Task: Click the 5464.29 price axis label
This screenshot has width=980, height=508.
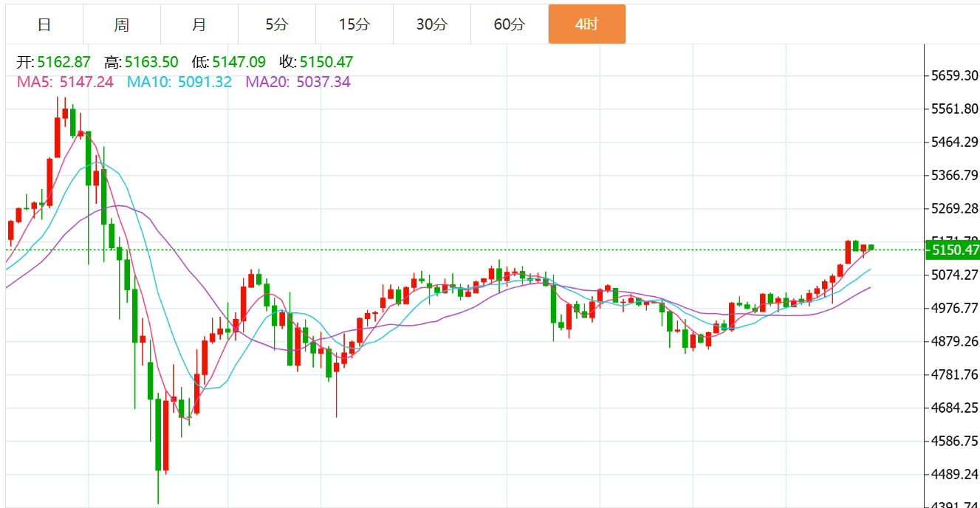Action: pos(955,142)
